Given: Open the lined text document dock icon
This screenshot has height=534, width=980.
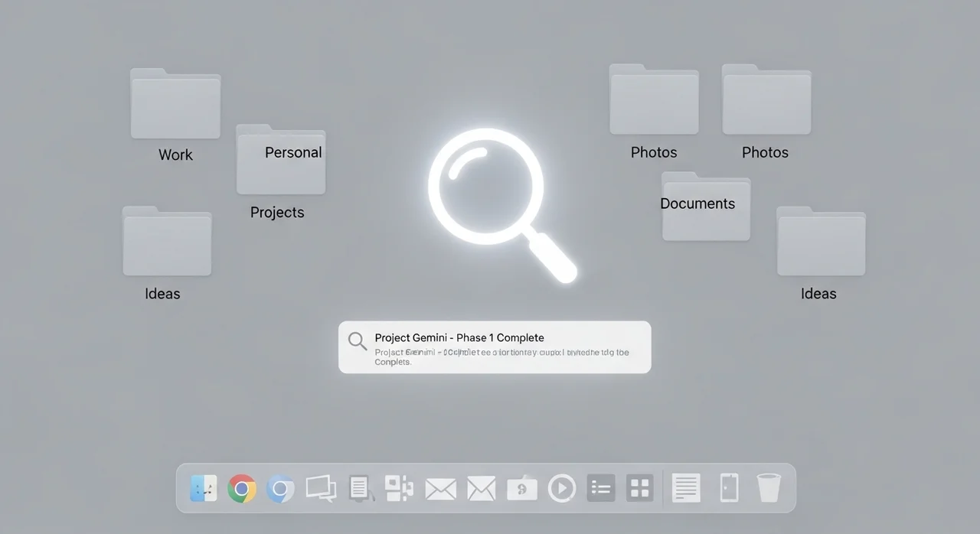Looking at the screenshot, I should 686,488.
